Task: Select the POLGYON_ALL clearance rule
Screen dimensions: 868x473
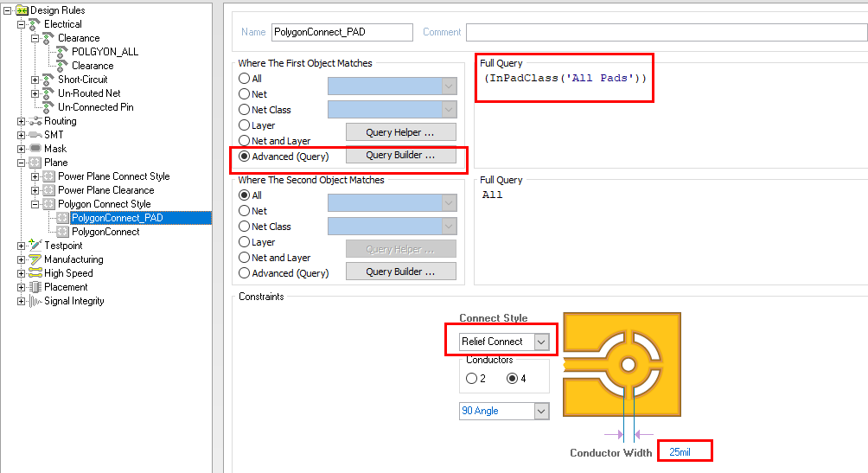Action: (105, 52)
